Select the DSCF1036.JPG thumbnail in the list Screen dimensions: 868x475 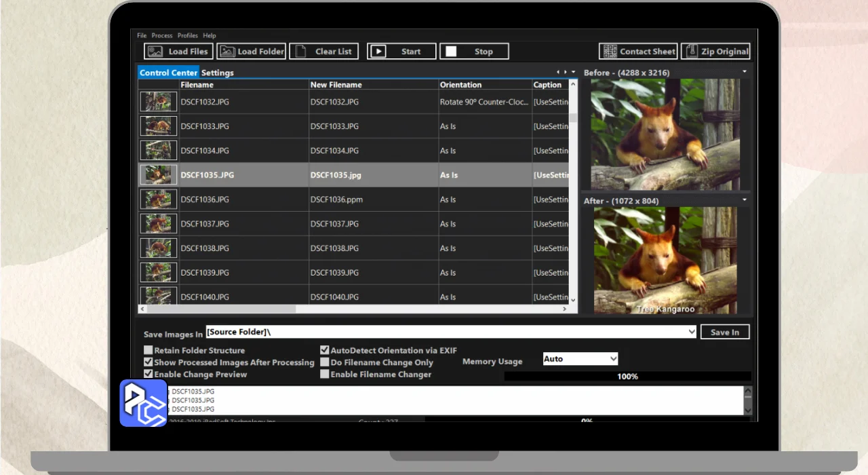[x=159, y=199]
